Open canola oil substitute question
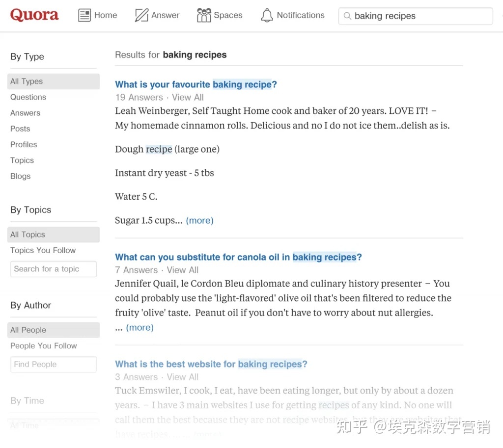Viewport: 503px width, 448px height. tap(238, 257)
